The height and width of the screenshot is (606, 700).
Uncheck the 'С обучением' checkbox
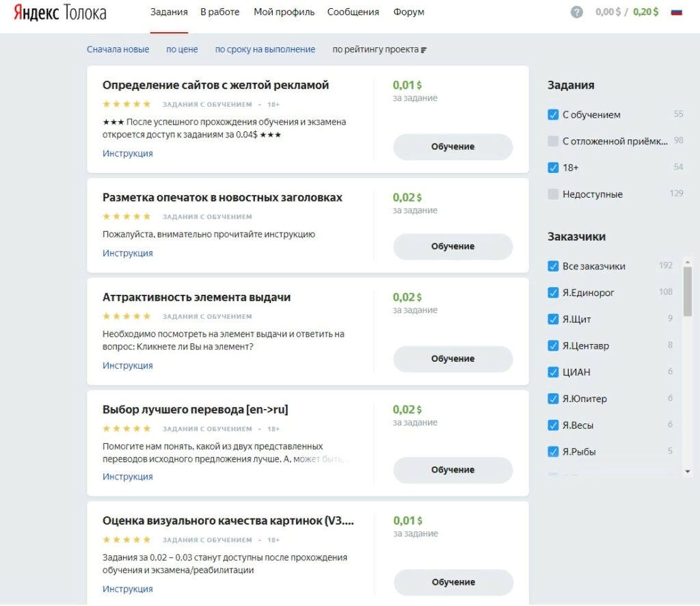click(x=554, y=115)
